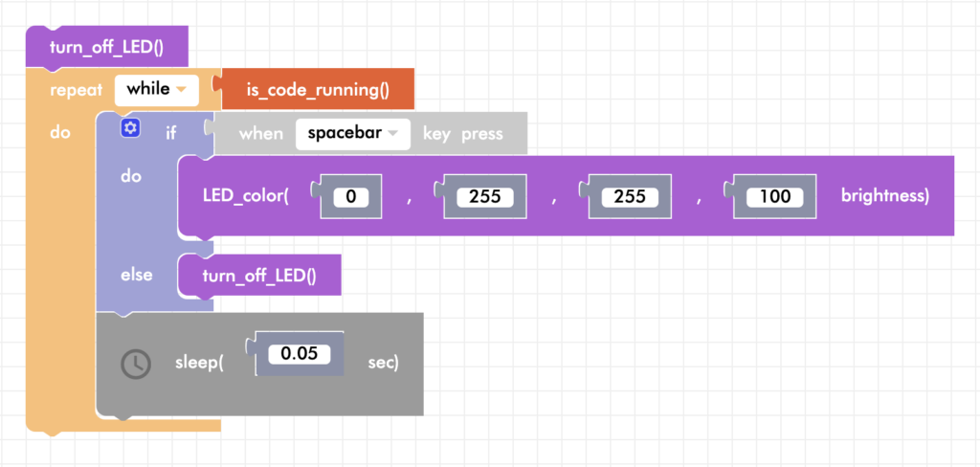
Task: Click the 'when' label of the gray key press block
Action: (260, 134)
